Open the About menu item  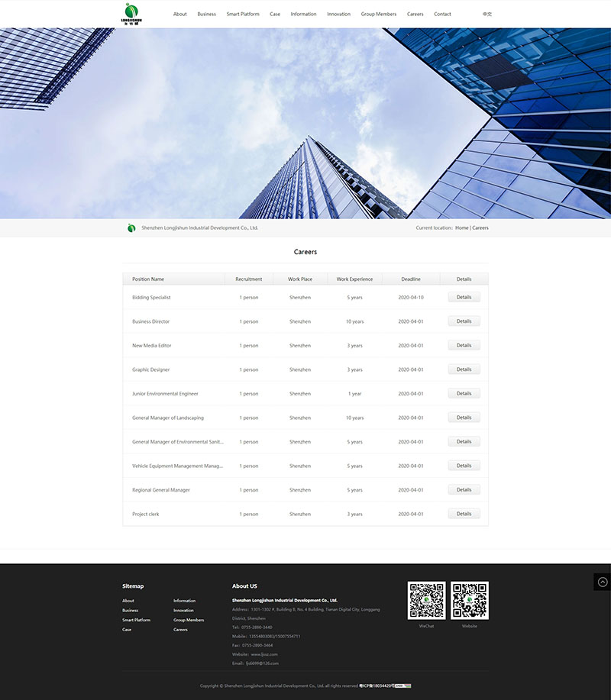[x=179, y=14]
